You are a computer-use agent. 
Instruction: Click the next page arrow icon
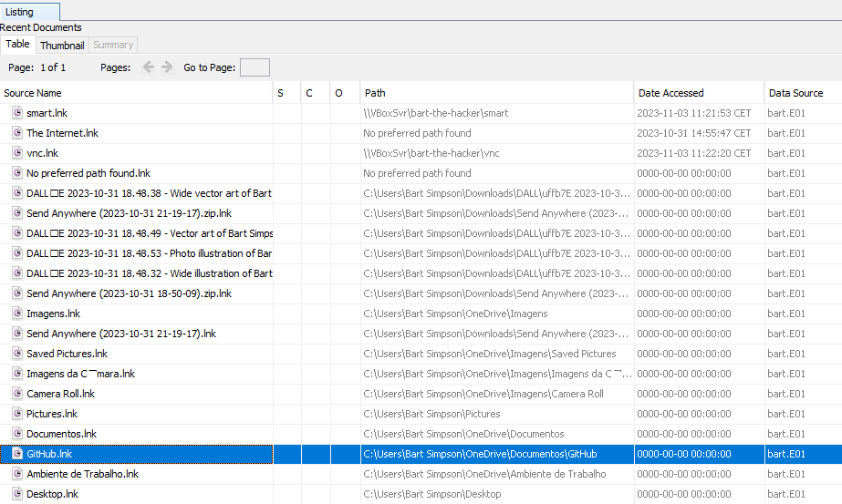(167, 67)
